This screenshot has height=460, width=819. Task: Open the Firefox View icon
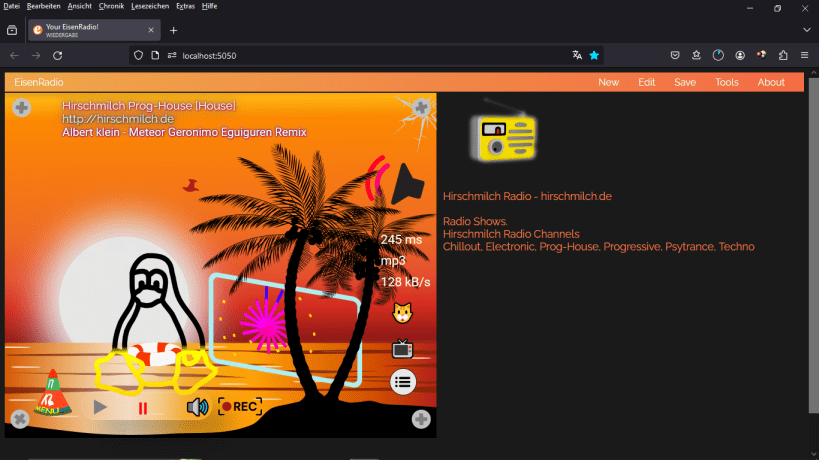click(12, 30)
